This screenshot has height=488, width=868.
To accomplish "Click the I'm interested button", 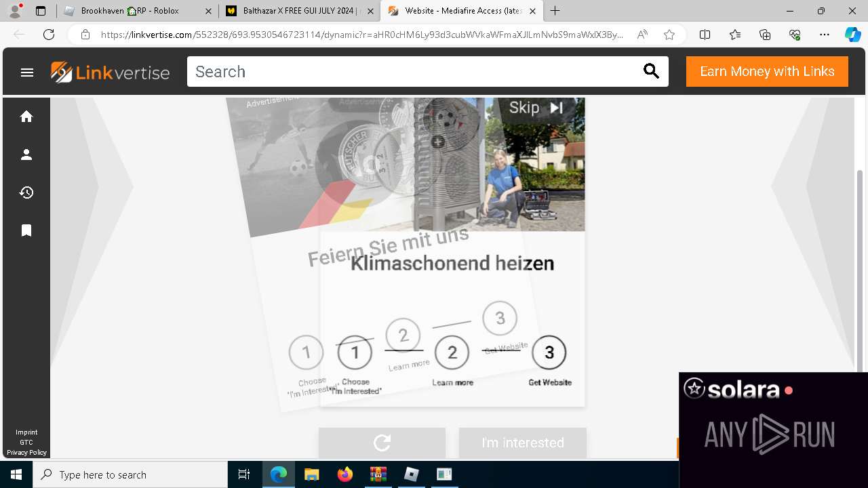I will click(x=523, y=443).
